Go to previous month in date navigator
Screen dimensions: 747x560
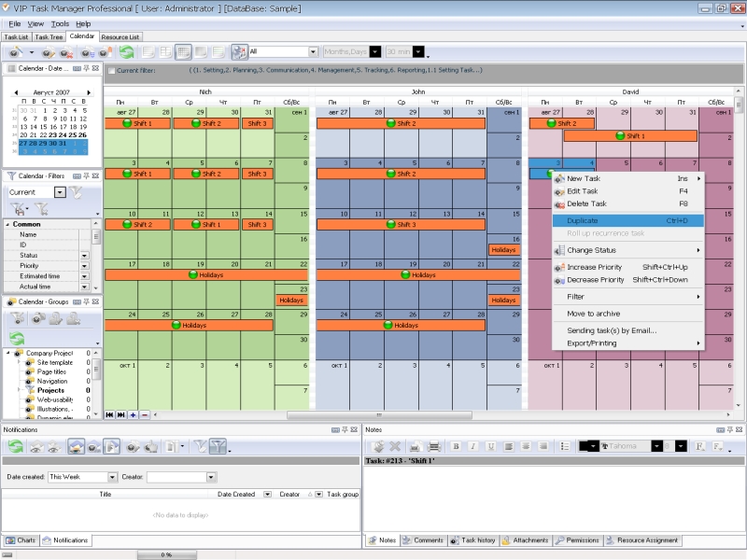tap(16, 92)
